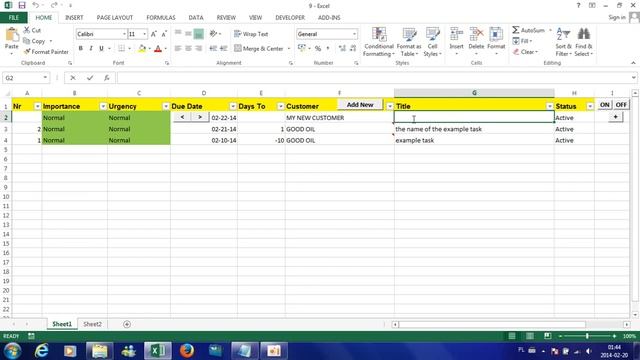Open the Urgency filter dropdown
Image resolution: width=640 pixels, height=360 pixels.
[x=166, y=107]
